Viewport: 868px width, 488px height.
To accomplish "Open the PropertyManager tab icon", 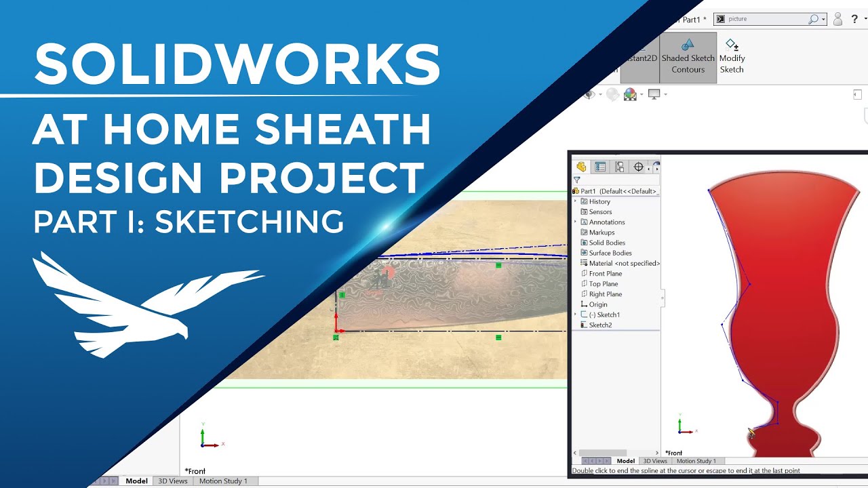I will 600,167.
